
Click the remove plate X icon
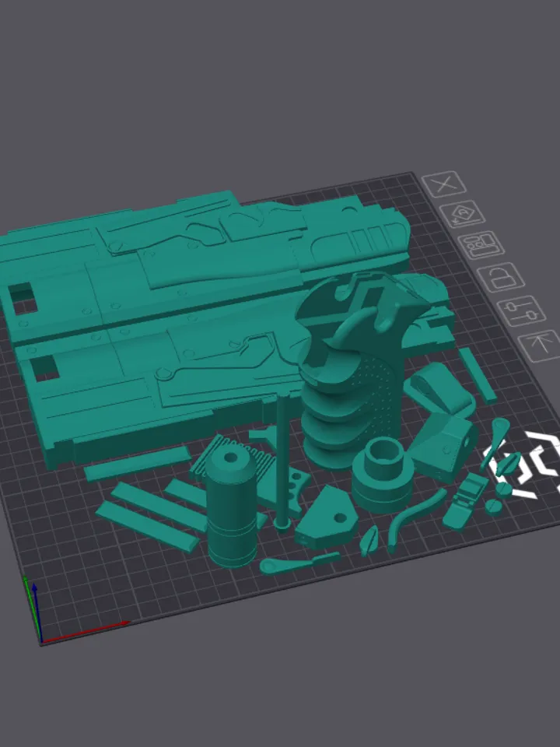[445, 185]
